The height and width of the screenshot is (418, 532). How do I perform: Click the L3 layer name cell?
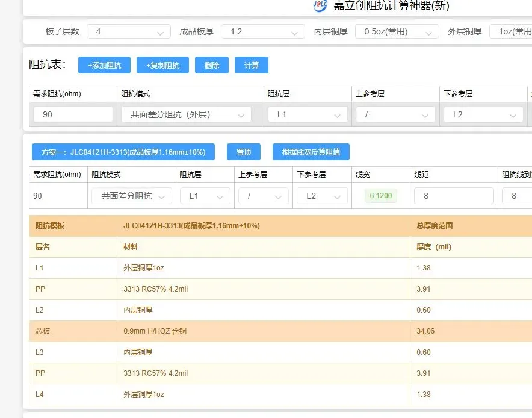(x=73, y=352)
